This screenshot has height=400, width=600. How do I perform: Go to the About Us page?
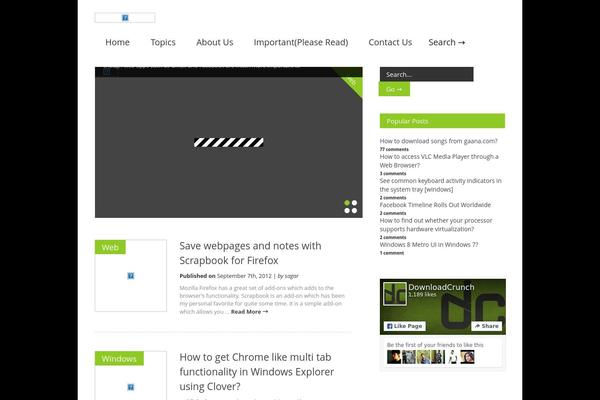tap(215, 42)
